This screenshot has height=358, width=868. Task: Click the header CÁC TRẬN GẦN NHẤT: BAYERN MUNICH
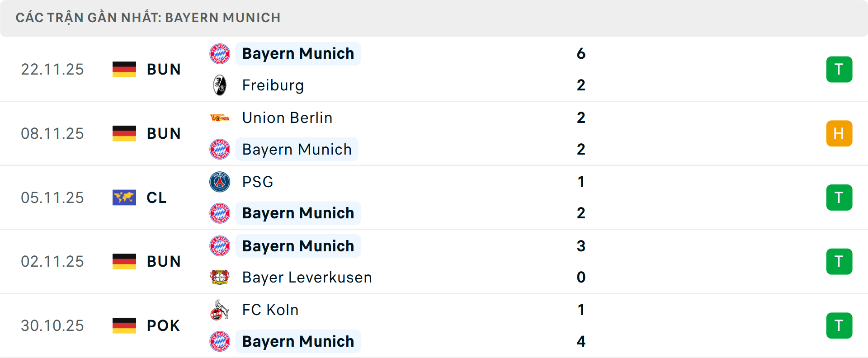coord(149,18)
